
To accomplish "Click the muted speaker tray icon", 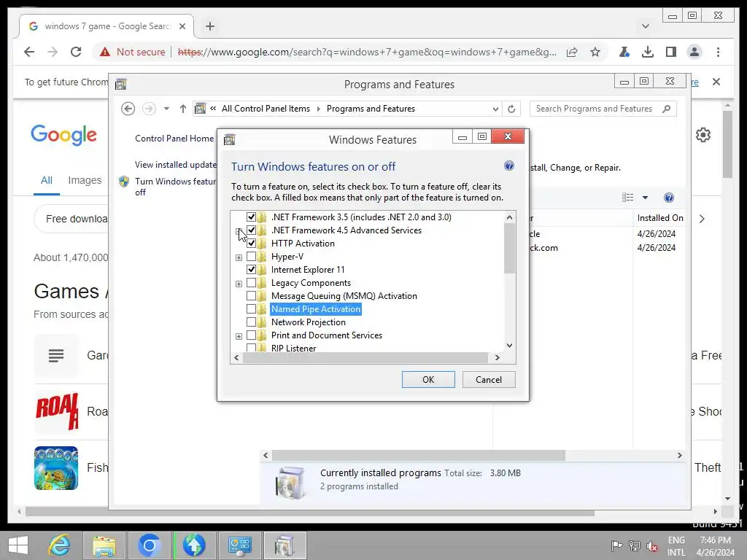I will 651,546.
